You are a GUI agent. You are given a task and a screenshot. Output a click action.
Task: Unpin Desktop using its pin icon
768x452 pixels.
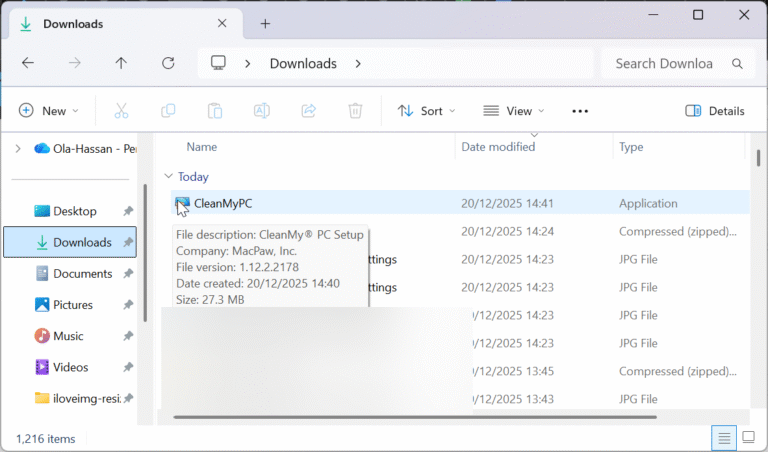click(x=128, y=211)
